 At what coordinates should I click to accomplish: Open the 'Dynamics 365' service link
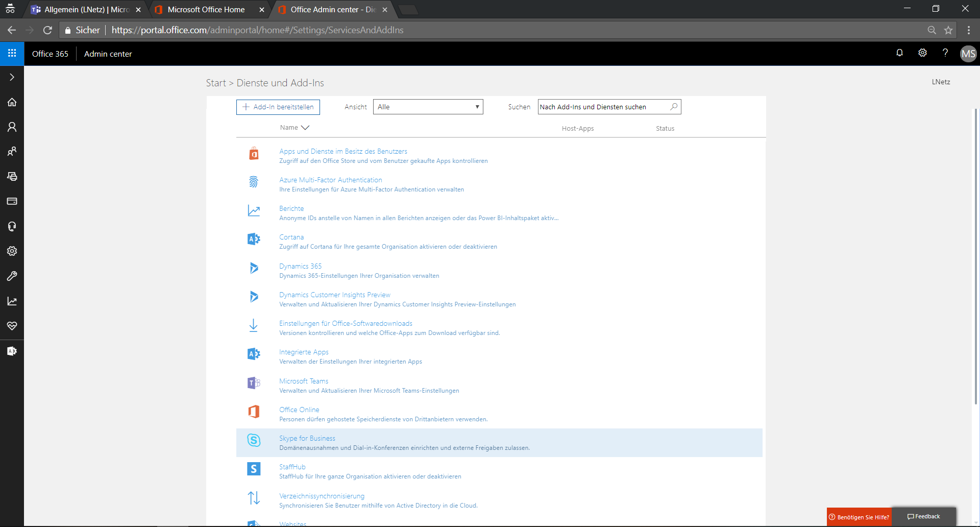coord(300,266)
